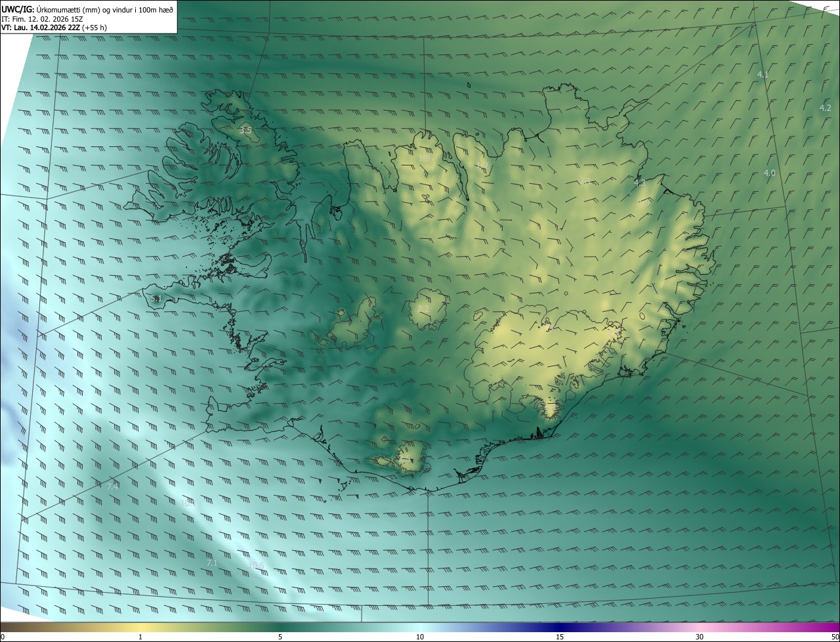Screen dimensions: 840x642
Task: Click the 10 tick on the color scale
Action: [x=420, y=637]
